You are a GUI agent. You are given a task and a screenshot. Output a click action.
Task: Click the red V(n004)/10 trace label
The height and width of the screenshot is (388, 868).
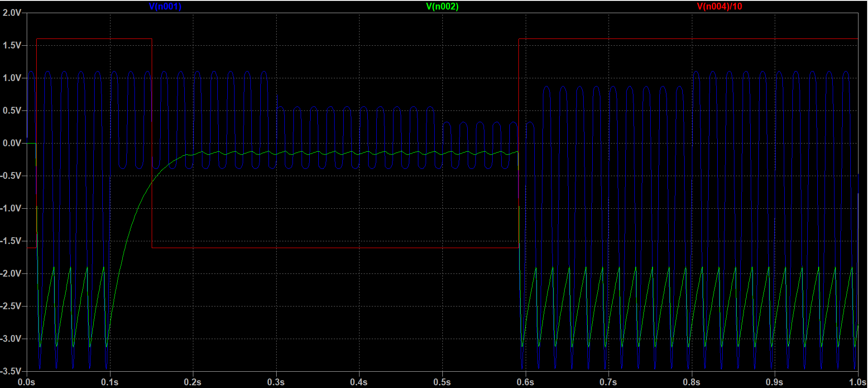click(x=719, y=6)
